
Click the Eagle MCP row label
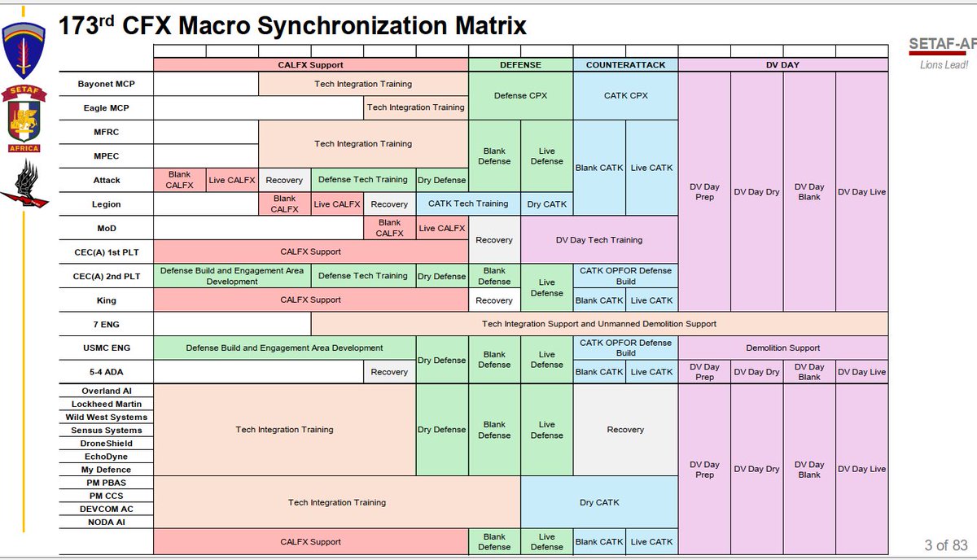pyautogui.click(x=106, y=107)
